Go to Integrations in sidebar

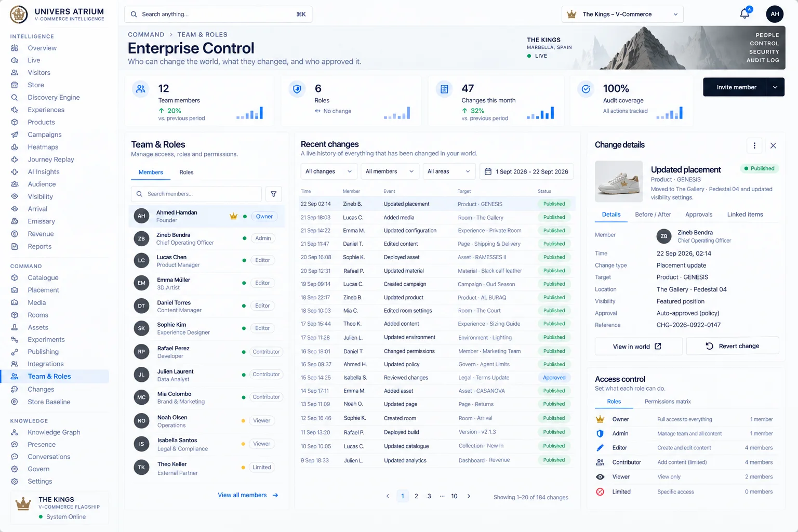point(46,364)
